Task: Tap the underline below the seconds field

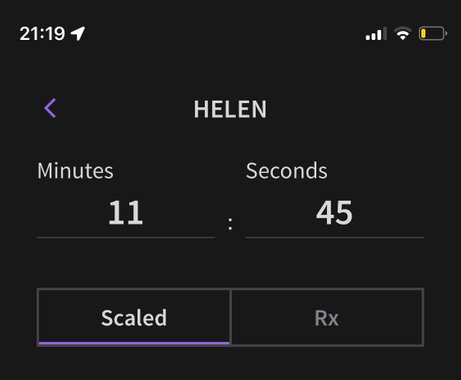Action: pos(335,237)
